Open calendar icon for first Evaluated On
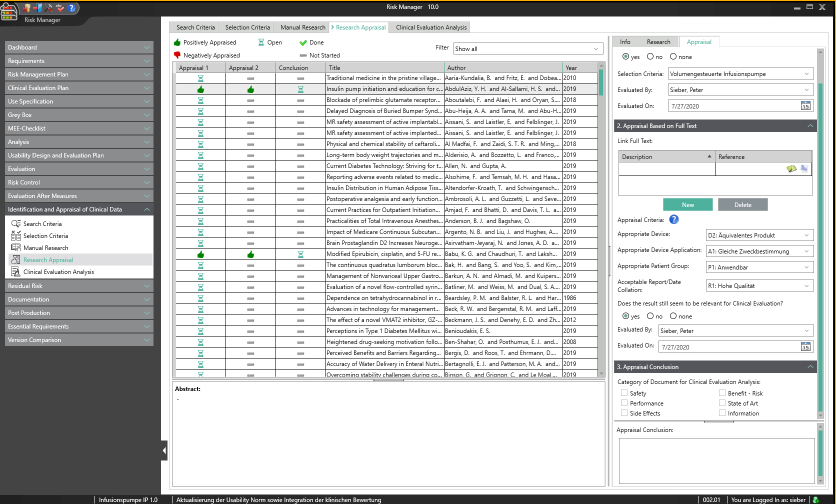This screenshot has height=504, width=836. tap(805, 106)
